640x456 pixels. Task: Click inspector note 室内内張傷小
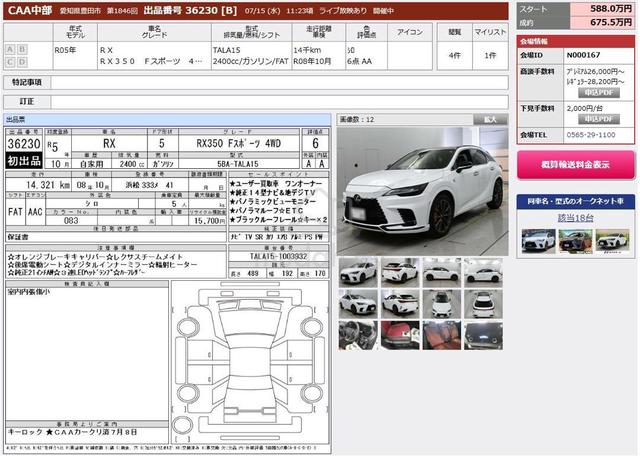28,292
